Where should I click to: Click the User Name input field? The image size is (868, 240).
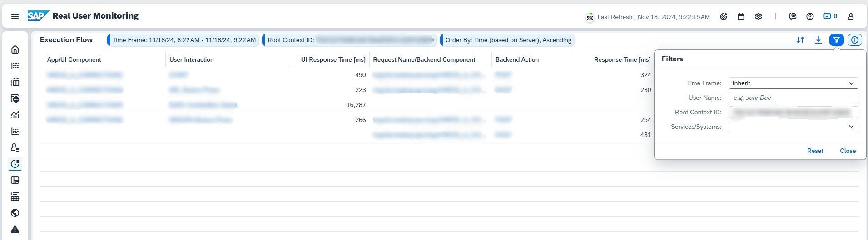point(793,98)
